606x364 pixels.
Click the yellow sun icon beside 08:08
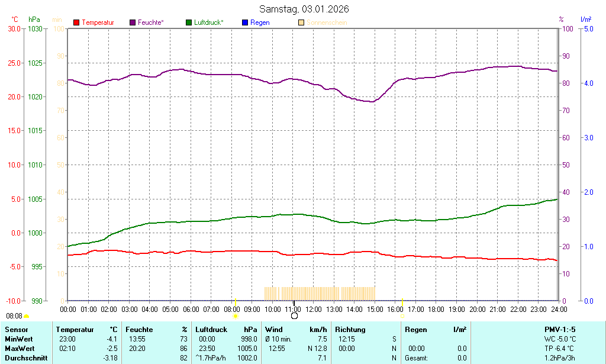pos(27,317)
